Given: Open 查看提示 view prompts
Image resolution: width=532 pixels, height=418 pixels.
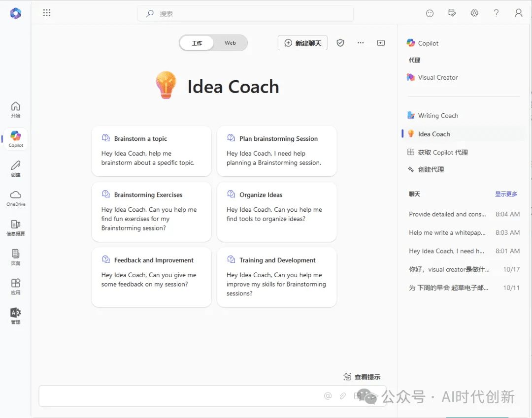Looking at the screenshot, I should 362,377.
